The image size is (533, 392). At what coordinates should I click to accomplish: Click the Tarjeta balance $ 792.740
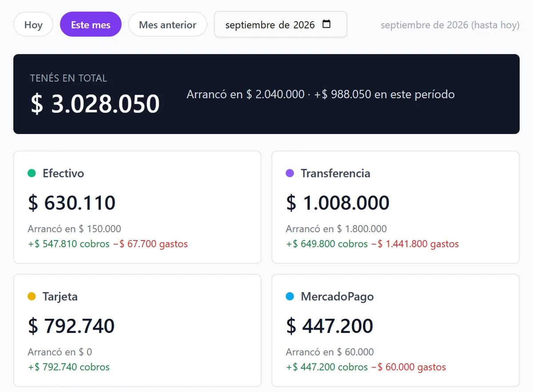(x=71, y=326)
